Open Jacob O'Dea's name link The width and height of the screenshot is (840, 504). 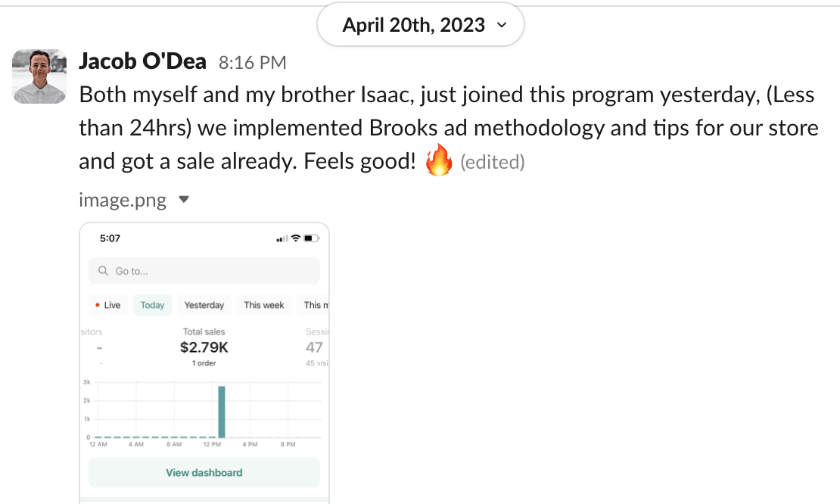[x=142, y=61]
